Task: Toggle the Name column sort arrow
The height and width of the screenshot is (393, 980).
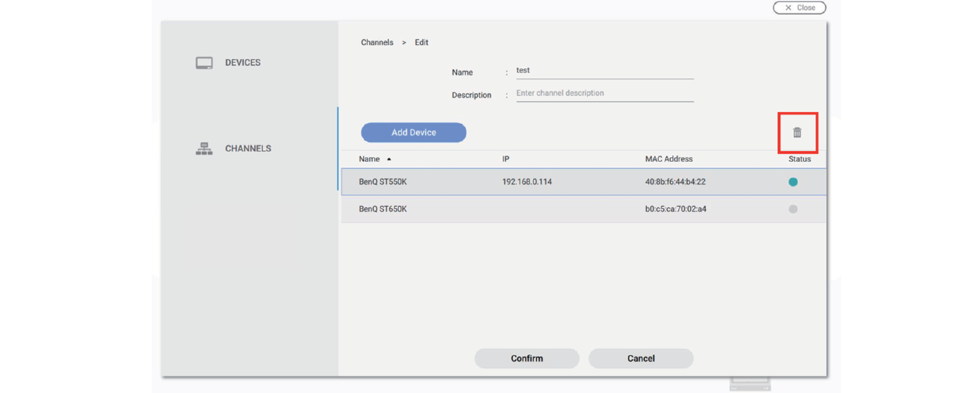Action: point(389,159)
